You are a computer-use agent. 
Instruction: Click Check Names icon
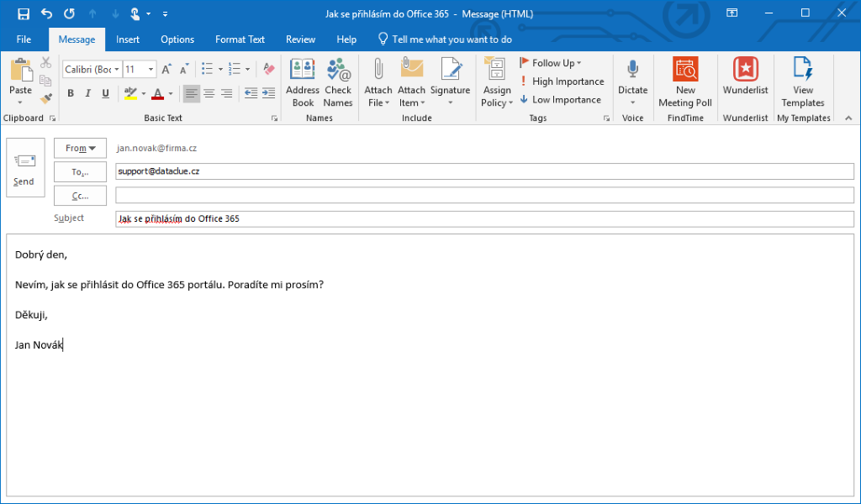click(x=338, y=82)
